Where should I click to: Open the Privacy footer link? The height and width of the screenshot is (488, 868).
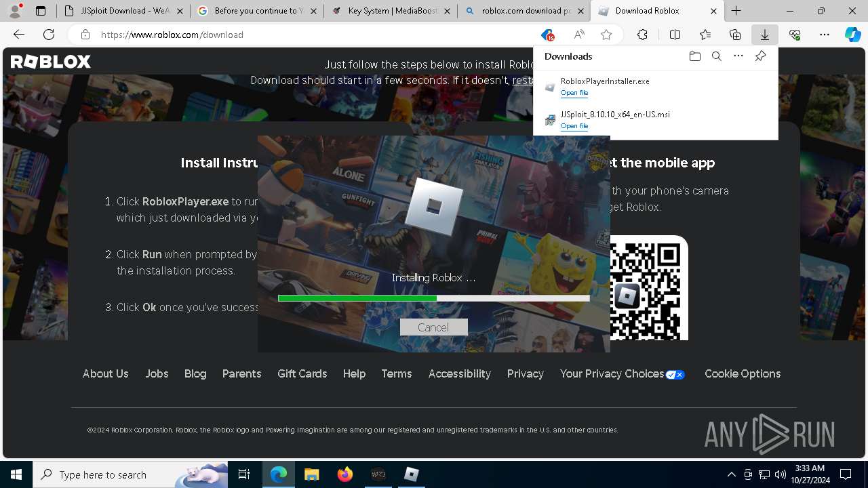(x=526, y=373)
